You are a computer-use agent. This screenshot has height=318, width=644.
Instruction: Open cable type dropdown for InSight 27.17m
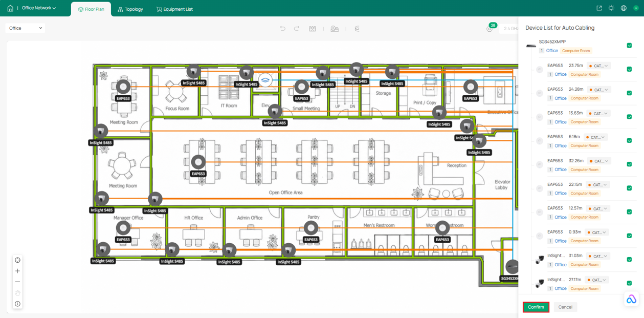(x=597, y=280)
